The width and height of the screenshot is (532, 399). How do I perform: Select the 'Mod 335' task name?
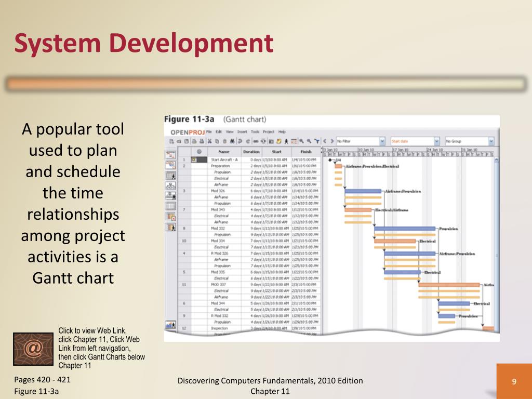[218, 272]
